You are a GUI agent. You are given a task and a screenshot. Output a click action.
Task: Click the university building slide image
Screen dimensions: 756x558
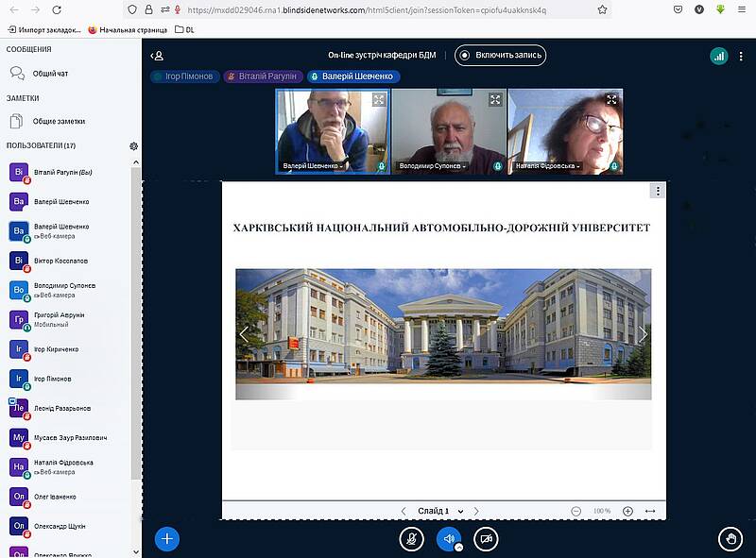pyautogui.click(x=443, y=334)
